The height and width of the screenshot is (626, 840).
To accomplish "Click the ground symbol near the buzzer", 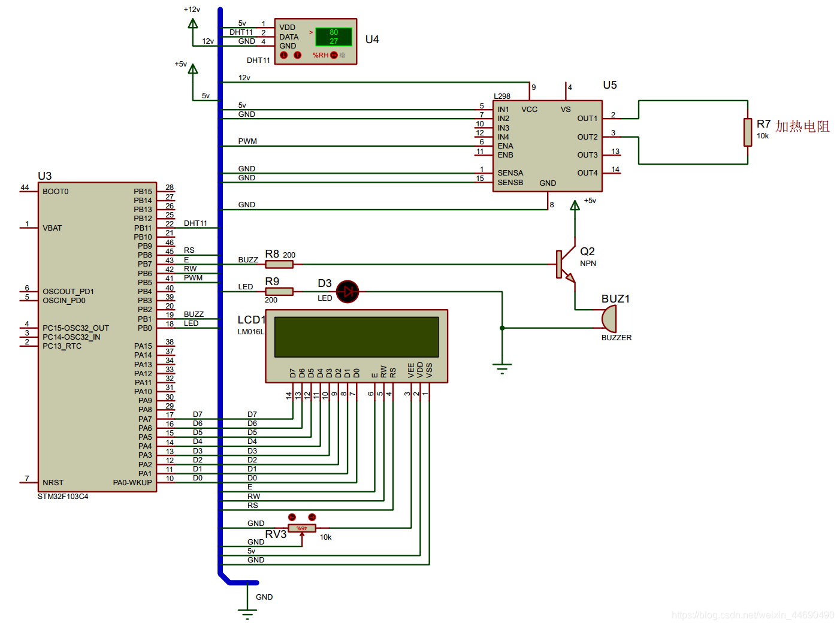I will coord(502,368).
